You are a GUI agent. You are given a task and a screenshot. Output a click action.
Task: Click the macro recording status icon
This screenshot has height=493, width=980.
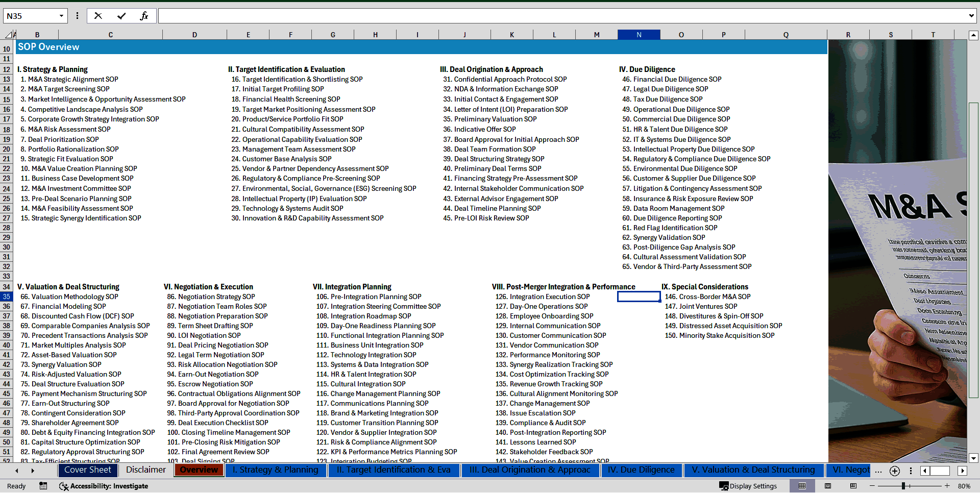[x=43, y=486]
